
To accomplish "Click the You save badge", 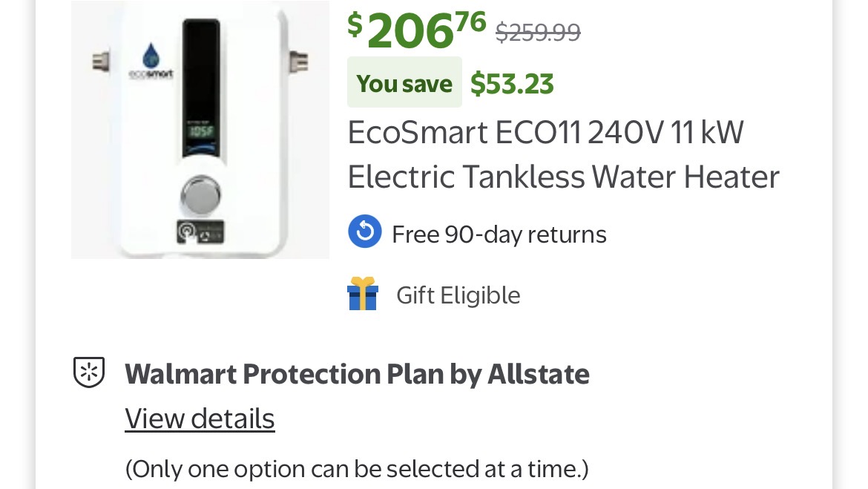I will click(404, 84).
